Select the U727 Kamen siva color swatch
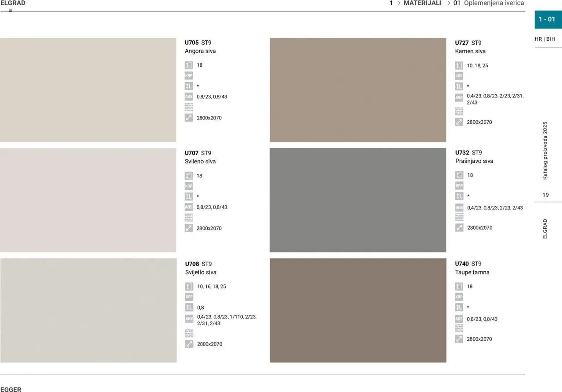The width and height of the screenshot is (562, 392). [x=358, y=90]
